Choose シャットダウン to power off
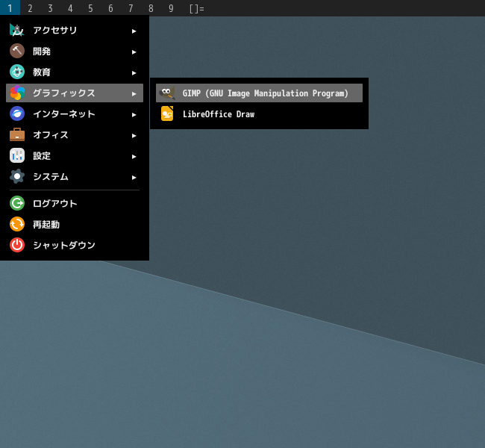485x448 pixels. click(75, 245)
